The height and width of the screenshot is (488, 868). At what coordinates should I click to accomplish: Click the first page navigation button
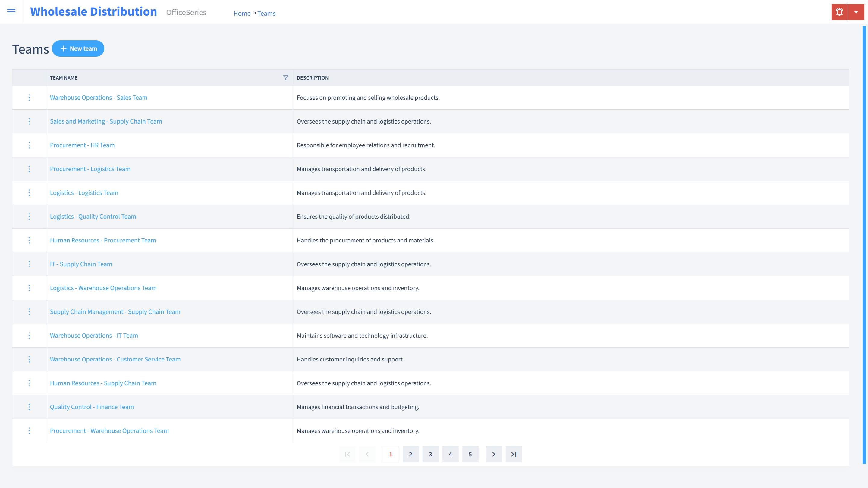pos(348,454)
